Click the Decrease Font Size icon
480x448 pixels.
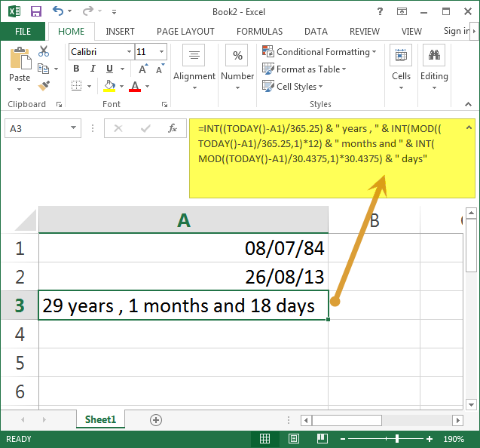160,69
